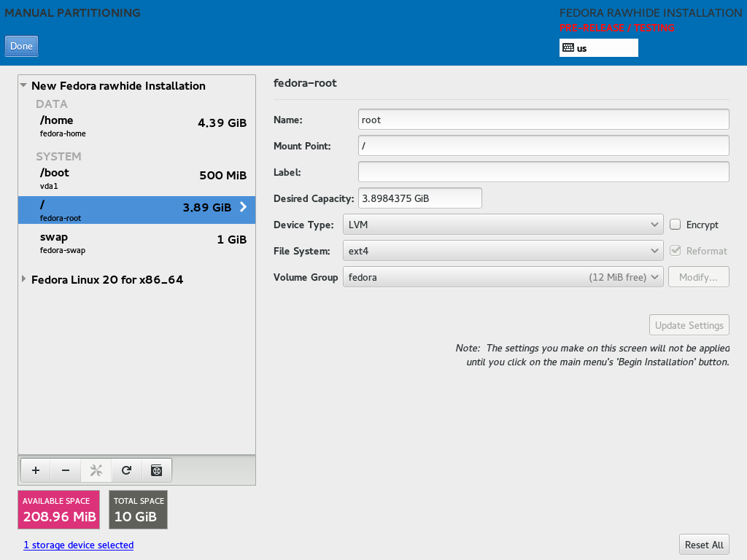Collapse New Fedora rawhide Installation section
The height and width of the screenshot is (560, 747).
tap(23, 85)
